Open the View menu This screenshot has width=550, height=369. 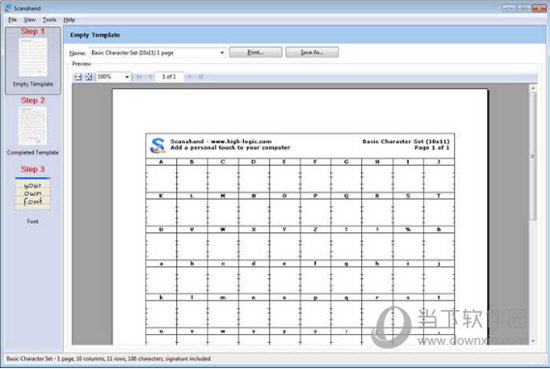[x=29, y=20]
